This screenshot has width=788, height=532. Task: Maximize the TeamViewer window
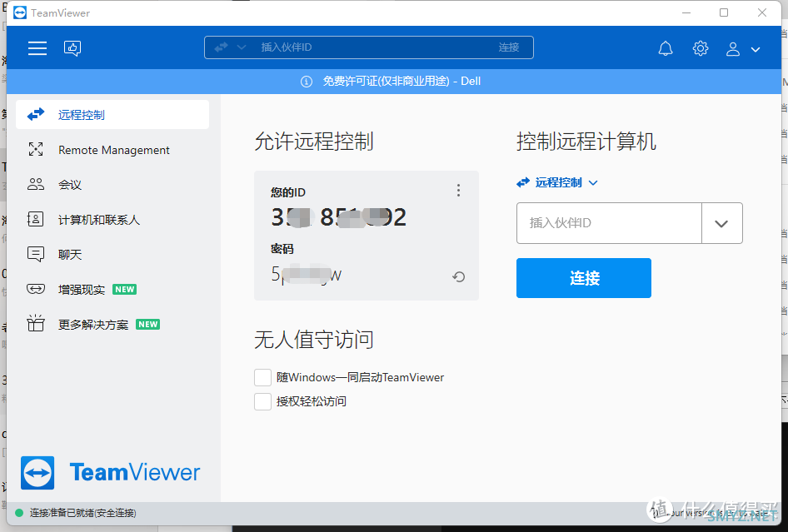(x=724, y=12)
